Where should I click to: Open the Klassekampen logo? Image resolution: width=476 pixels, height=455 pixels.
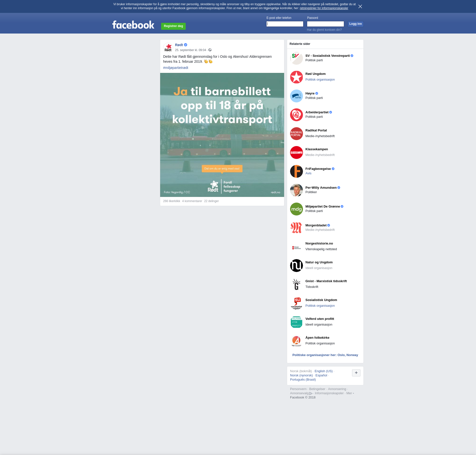point(297,152)
